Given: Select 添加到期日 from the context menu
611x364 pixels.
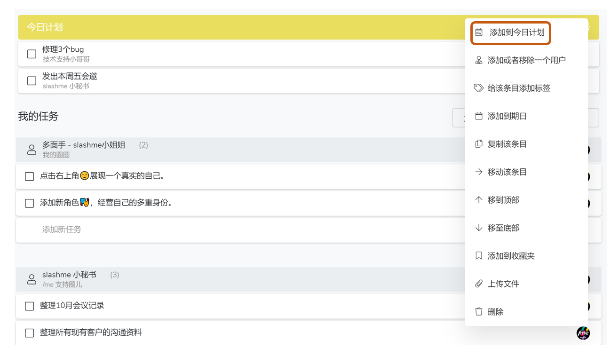Looking at the screenshot, I should pos(507,116).
